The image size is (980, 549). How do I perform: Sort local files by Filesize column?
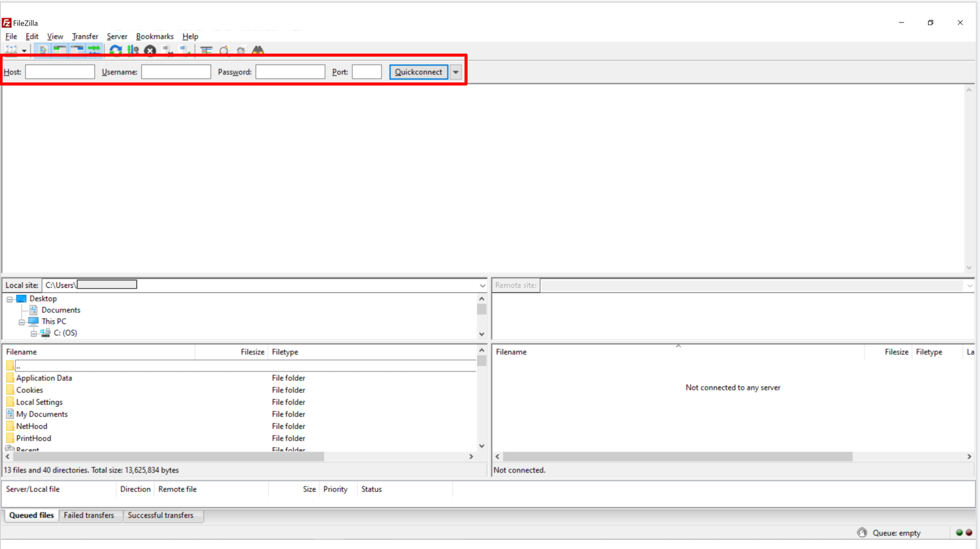click(x=232, y=352)
